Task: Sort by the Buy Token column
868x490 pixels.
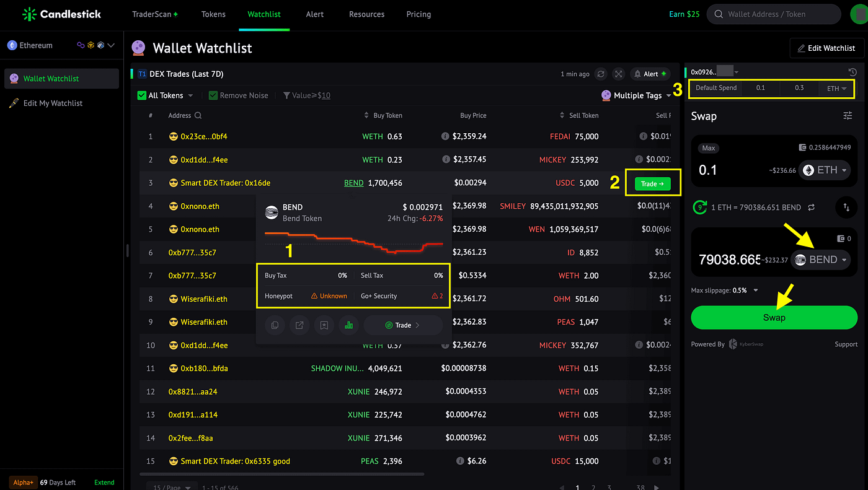Action: click(x=384, y=115)
